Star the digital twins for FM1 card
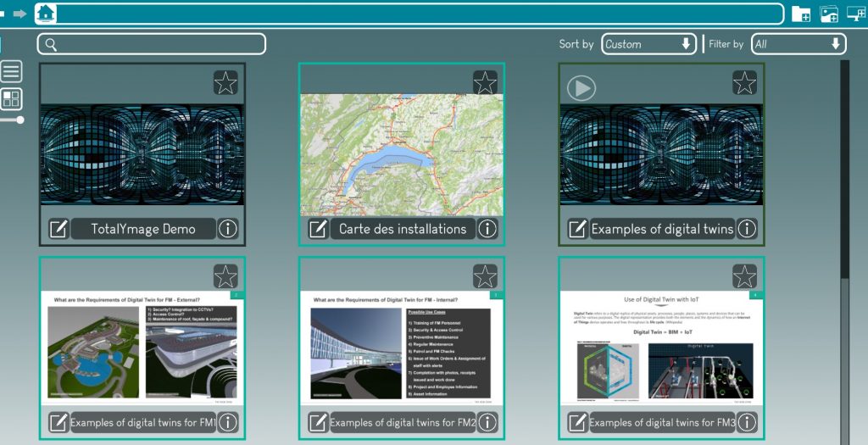Viewport: 868px width, 445px height. [x=225, y=276]
